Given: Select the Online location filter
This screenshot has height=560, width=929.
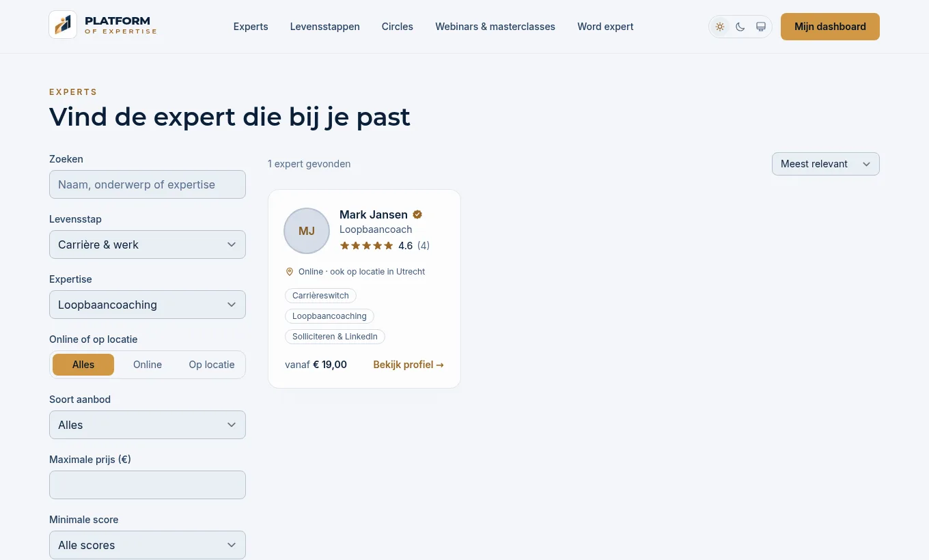Looking at the screenshot, I should tap(148, 365).
